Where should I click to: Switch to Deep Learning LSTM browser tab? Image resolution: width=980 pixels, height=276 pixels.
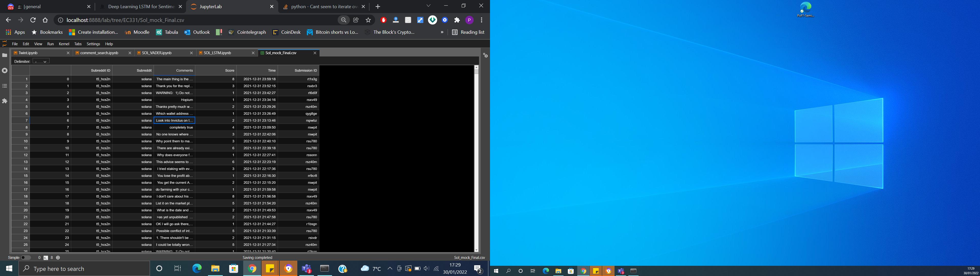141,6
